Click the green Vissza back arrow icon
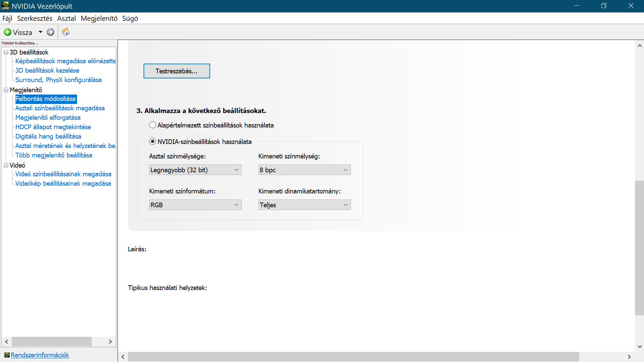644x362 pixels. pyautogui.click(x=8, y=32)
